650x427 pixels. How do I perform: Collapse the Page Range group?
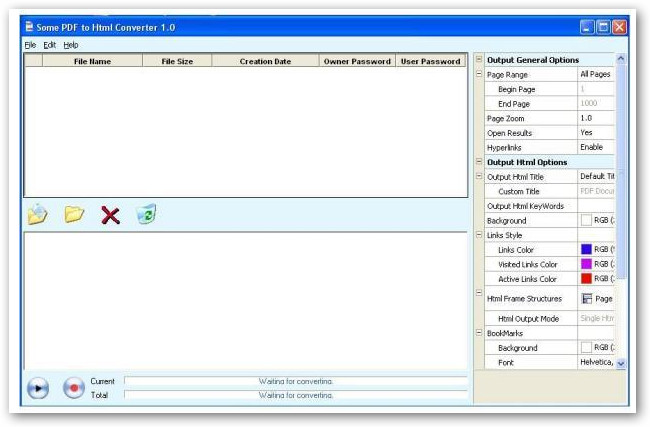tap(479, 74)
